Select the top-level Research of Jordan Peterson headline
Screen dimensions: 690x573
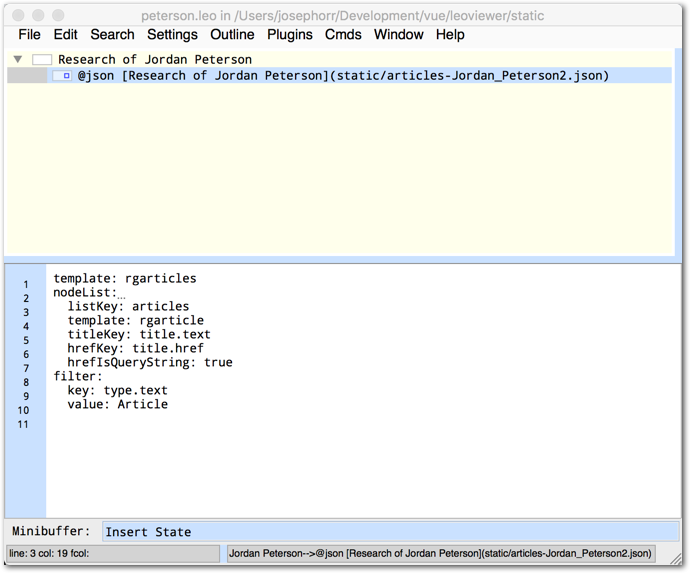155,60
